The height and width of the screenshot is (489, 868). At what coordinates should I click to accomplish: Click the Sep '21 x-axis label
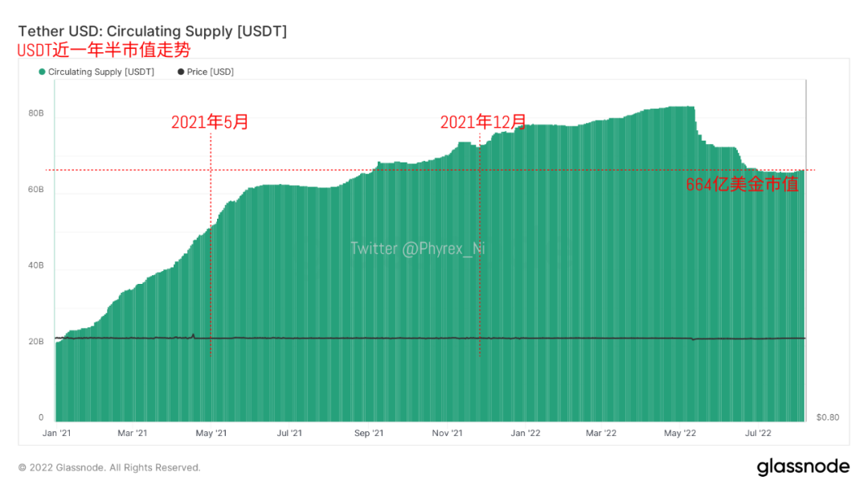tap(367, 433)
